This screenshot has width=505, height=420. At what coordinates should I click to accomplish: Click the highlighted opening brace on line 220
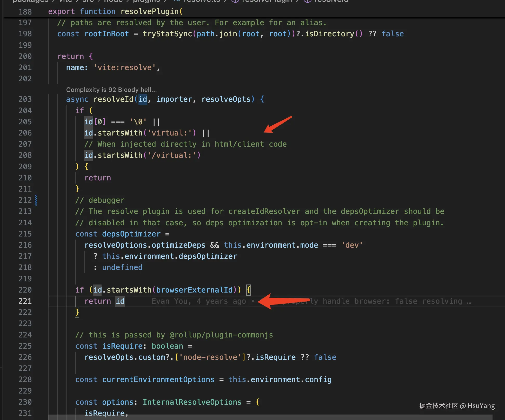(248, 290)
